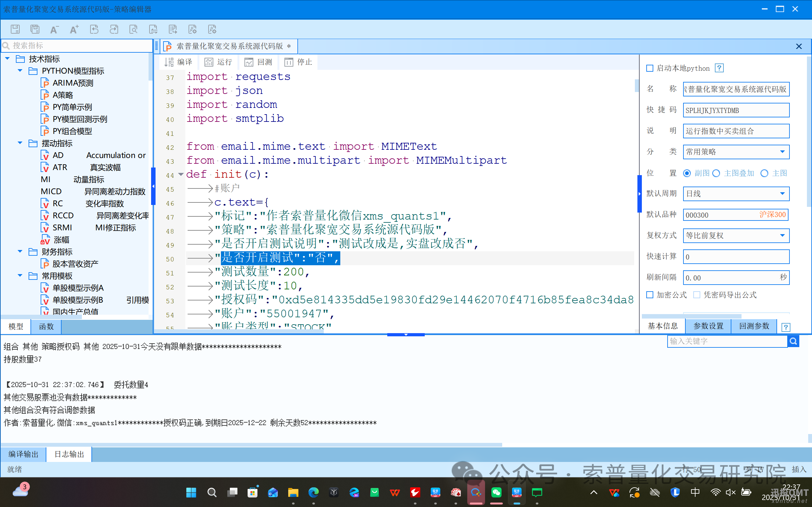Viewport: 812px width, 507px height.
Task: Decrease font size with A- icon
Action: pyautogui.click(x=54, y=30)
